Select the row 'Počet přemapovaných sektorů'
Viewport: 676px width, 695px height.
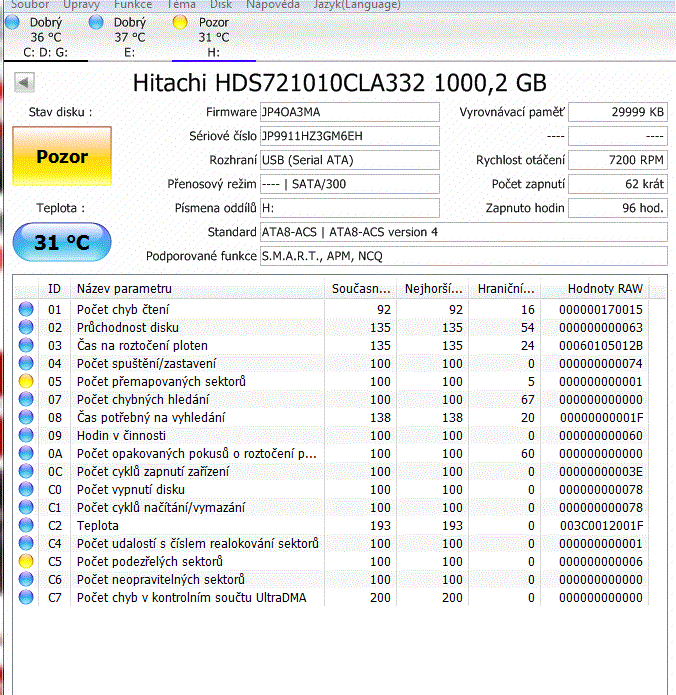[331, 382]
